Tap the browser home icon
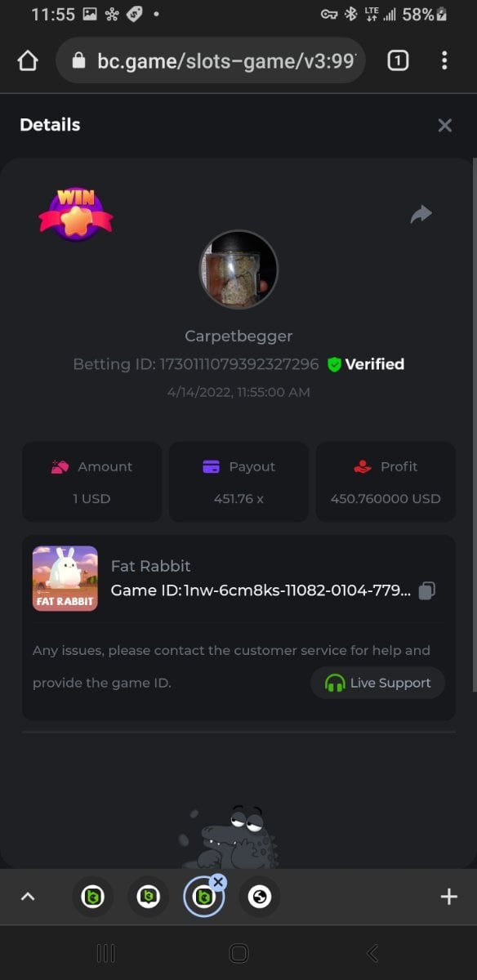477x980 pixels. 28,61
